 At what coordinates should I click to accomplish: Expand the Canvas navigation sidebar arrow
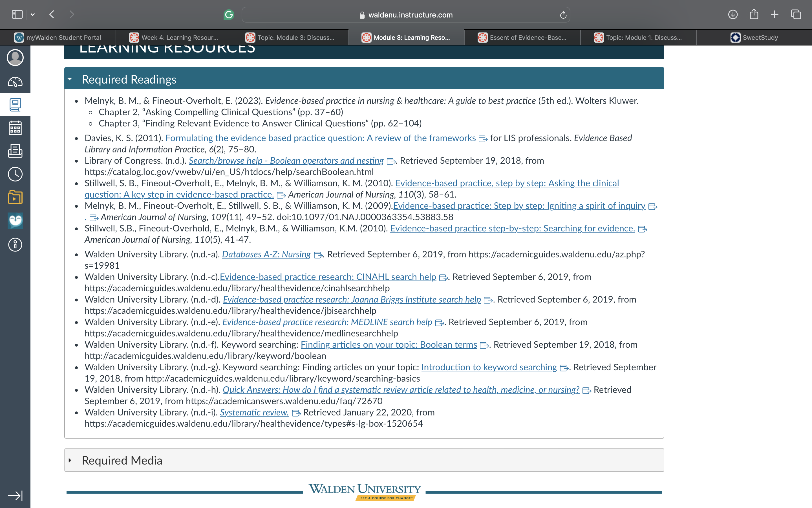point(15,496)
